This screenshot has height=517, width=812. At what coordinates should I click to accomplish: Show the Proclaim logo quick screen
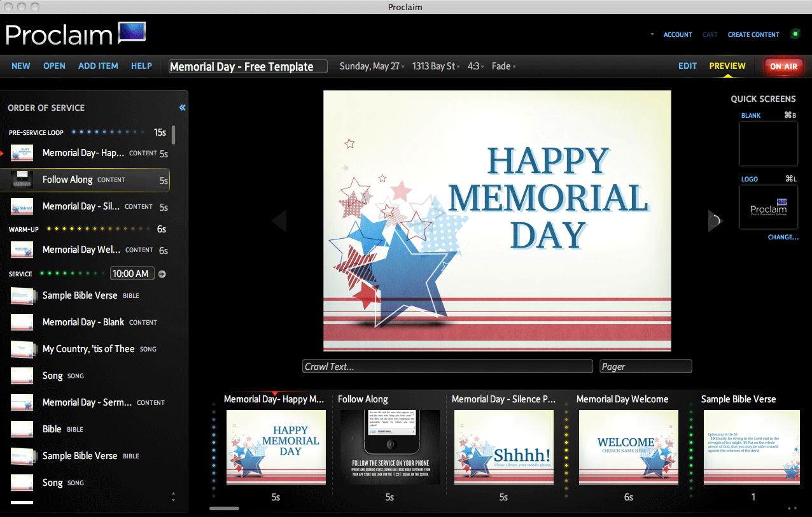click(x=768, y=207)
